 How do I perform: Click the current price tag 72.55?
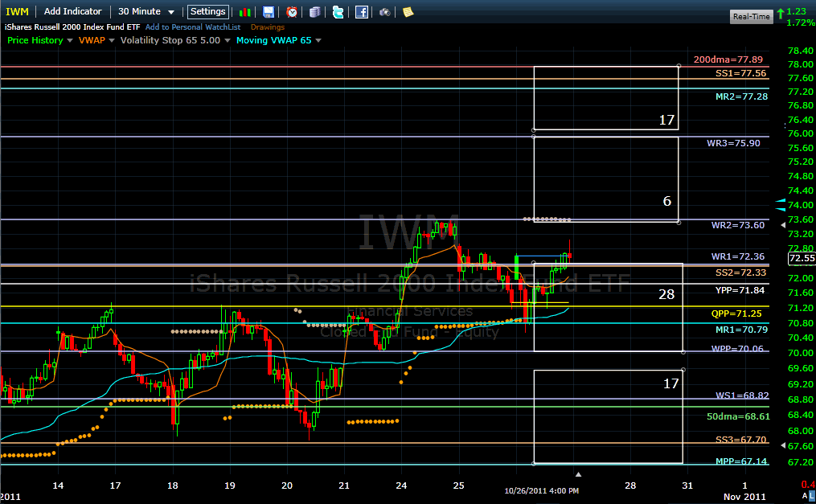click(x=802, y=258)
